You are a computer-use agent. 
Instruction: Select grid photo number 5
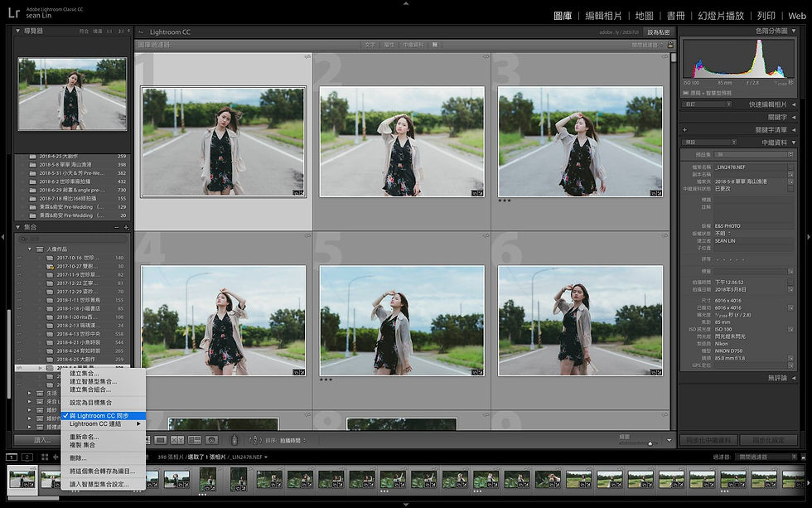402,321
